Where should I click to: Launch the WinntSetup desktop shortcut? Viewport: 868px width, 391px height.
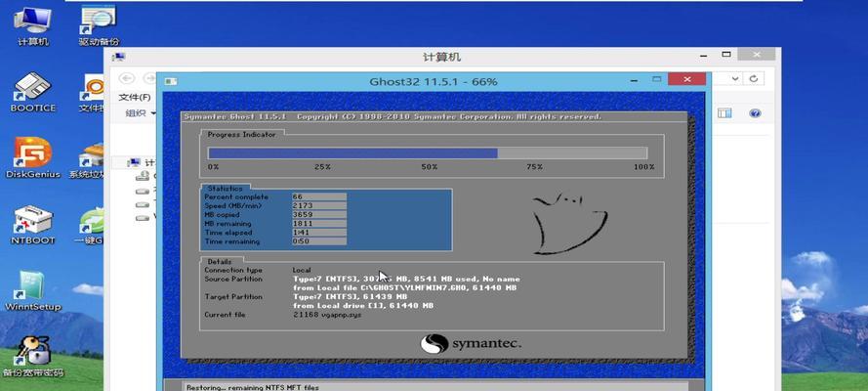(33, 290)
